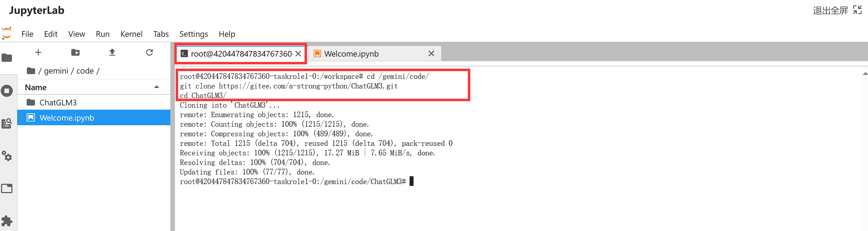Click the Welcome.ipynb notebook file icon
Viewport: 868px width, 231px height.
click(31, 117)
